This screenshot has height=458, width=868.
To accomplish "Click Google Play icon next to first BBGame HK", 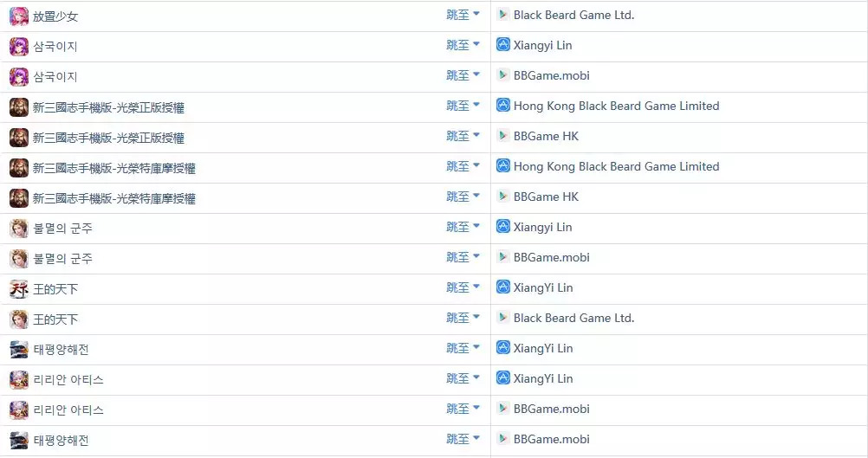I will (503, 136).
